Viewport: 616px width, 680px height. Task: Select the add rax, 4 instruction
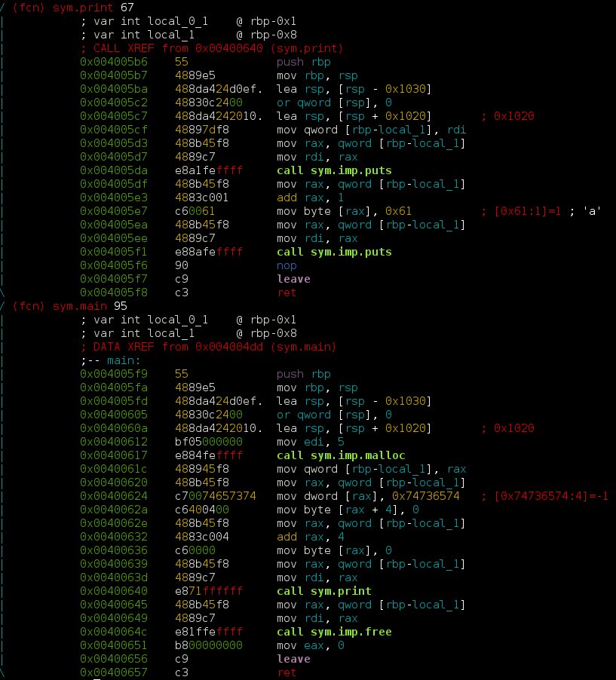pos(310,537)
